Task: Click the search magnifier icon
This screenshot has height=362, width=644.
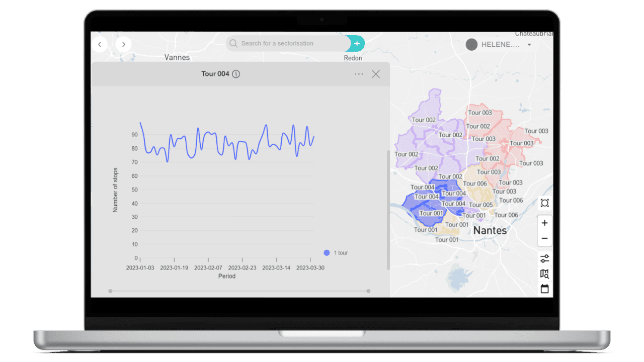Action: click(233, 44)
